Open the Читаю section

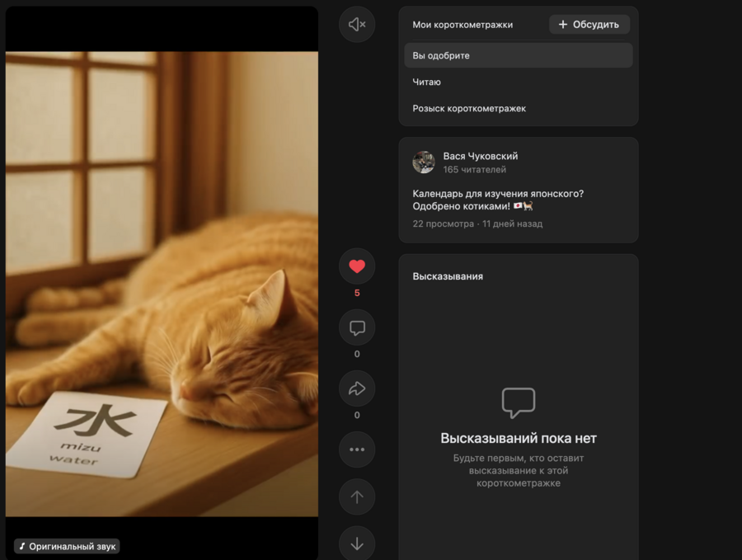coord(519,82)
